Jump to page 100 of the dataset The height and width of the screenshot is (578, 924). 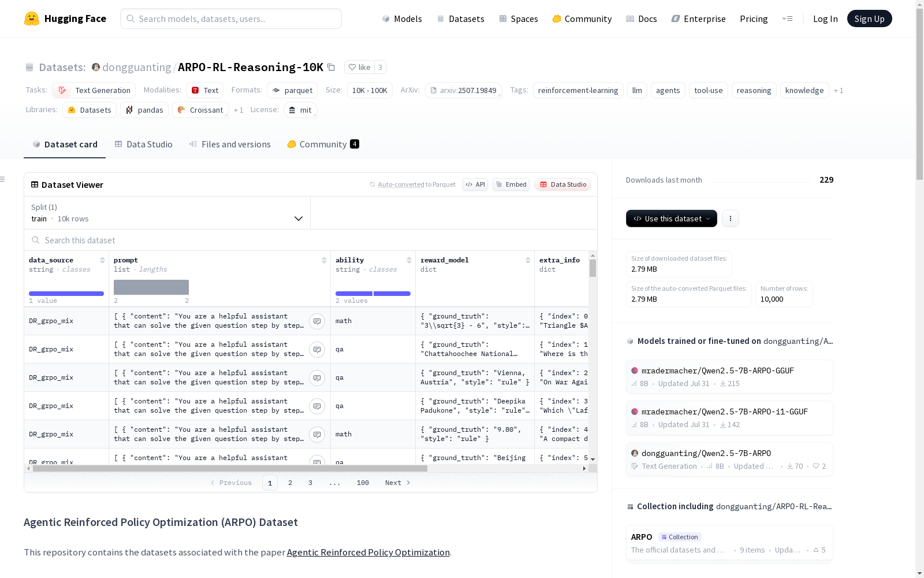pyautogui.click(x=363, y=483)
